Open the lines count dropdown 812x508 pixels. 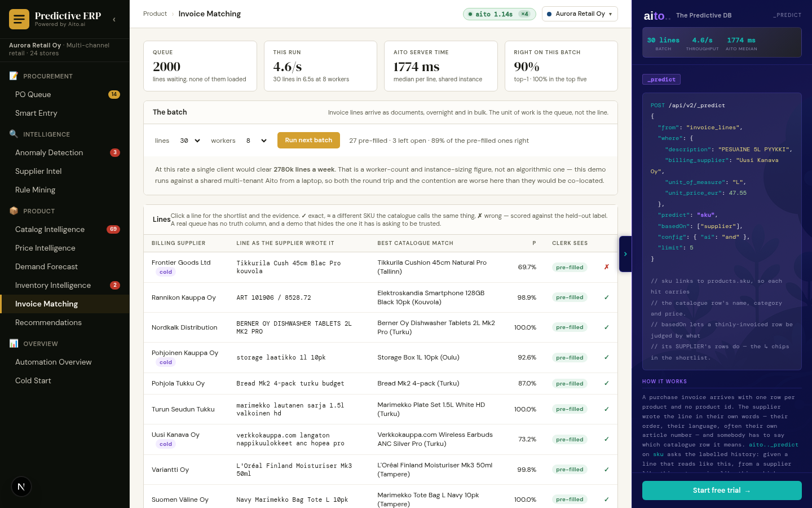[x=190, y=141]
